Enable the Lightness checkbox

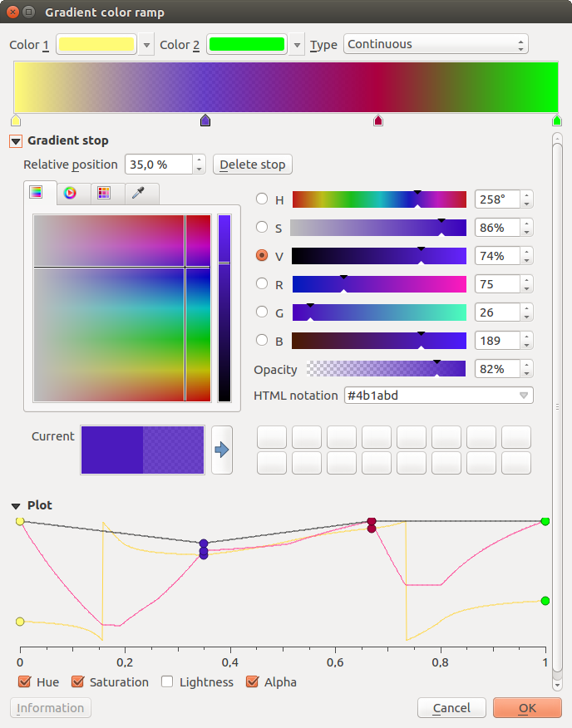[x=167, y=682]
